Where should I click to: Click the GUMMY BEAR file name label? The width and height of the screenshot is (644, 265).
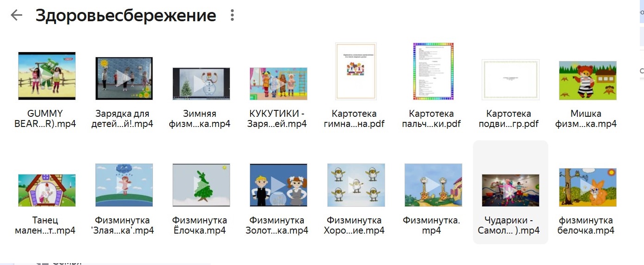[x=47, y=119]
